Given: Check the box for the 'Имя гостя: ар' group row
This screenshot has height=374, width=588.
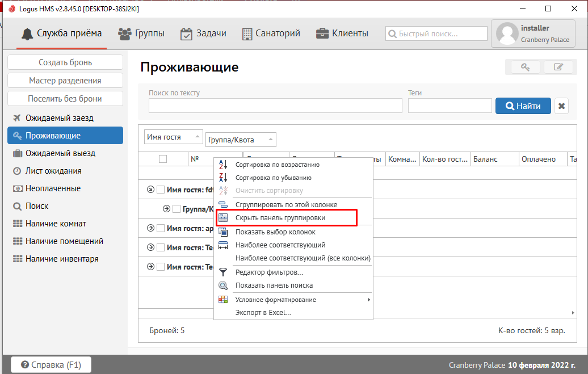Looking at the screenshot, I should pos(161,228).
